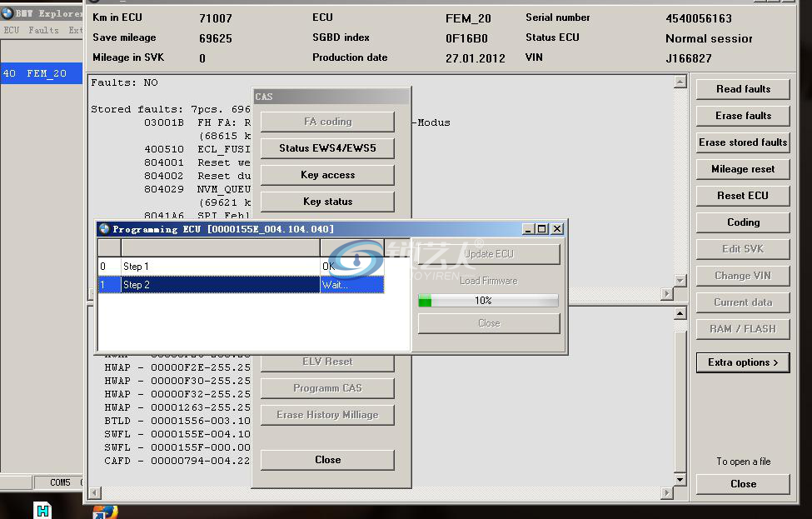Click the serial number 4540056163
Screen dimensions: 812x519
[x=699, y=18]
